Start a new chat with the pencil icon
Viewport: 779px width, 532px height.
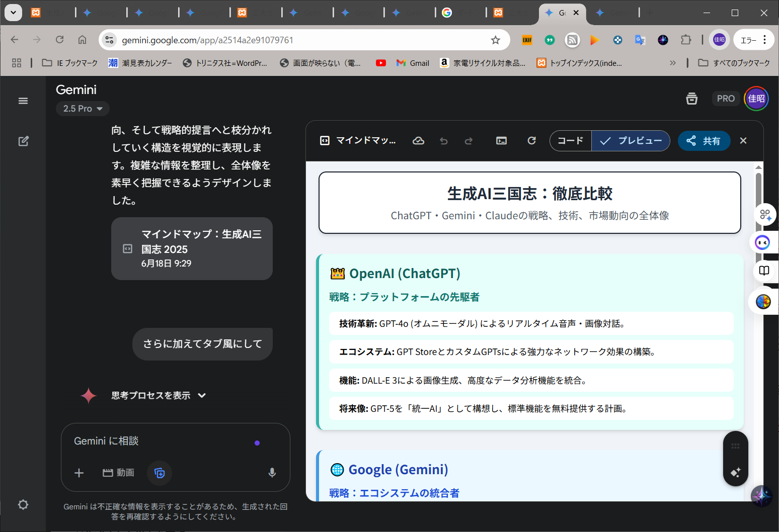coord(23,141)
